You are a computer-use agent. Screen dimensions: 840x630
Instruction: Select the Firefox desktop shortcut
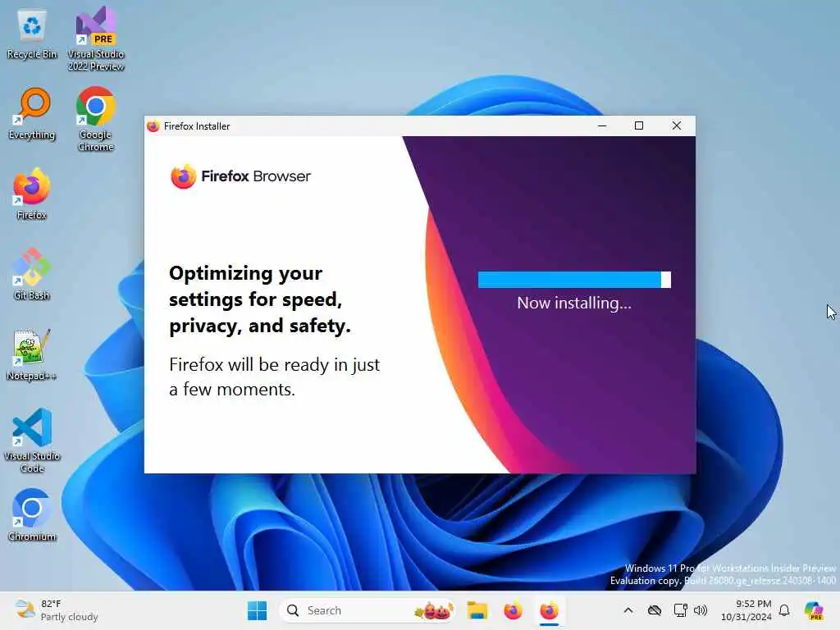tap(32, 194)
